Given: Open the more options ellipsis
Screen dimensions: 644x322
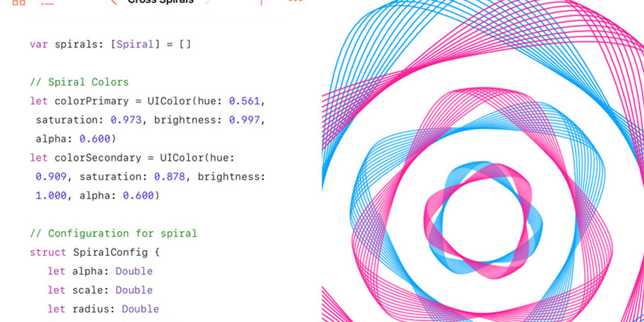Looking at the screenshot, I should click(x=295, y=2).
